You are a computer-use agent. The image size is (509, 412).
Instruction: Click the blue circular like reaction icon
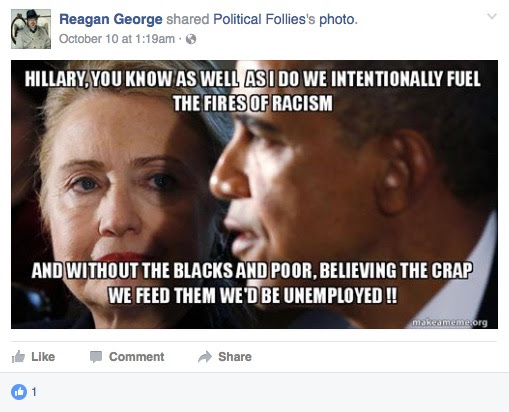[19, 392]
